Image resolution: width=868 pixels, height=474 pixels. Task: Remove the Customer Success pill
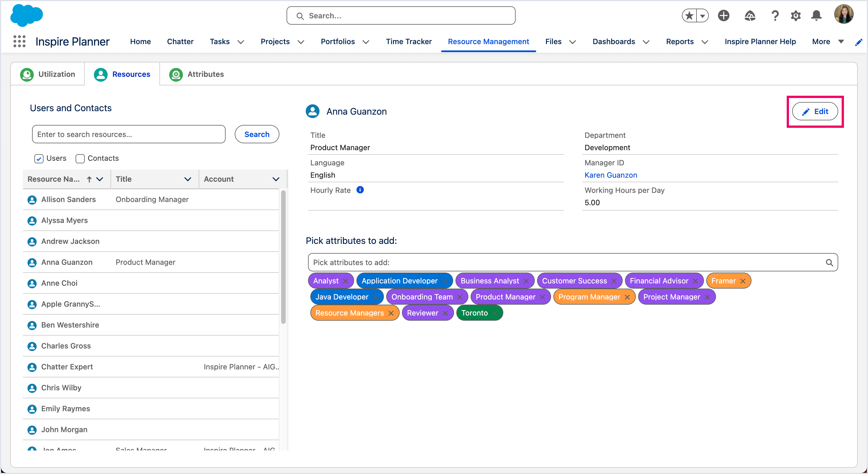click(x=614, y=281)
